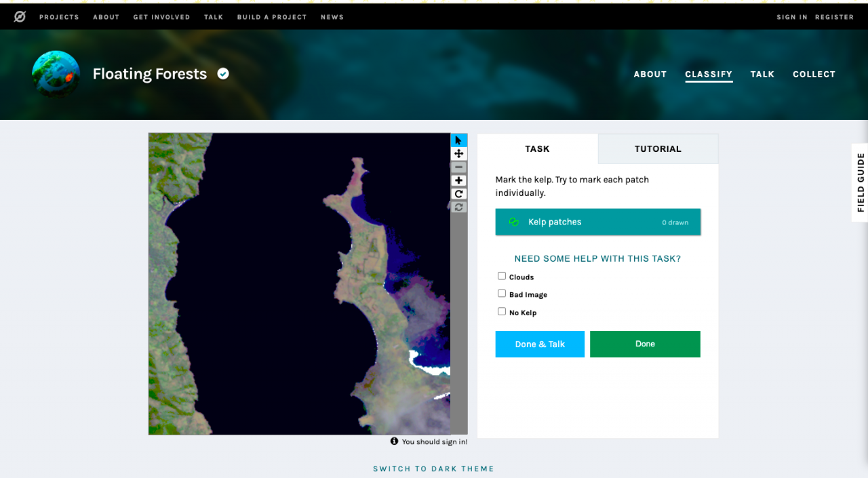Click the '0 drawn' counter
The width and height of the screenshot is (868, 478).
click(675, 222)
